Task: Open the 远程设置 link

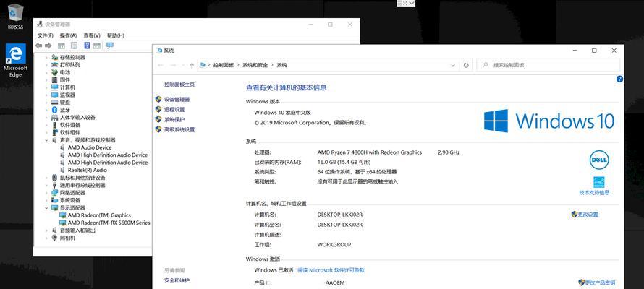Action: point(174,109)
